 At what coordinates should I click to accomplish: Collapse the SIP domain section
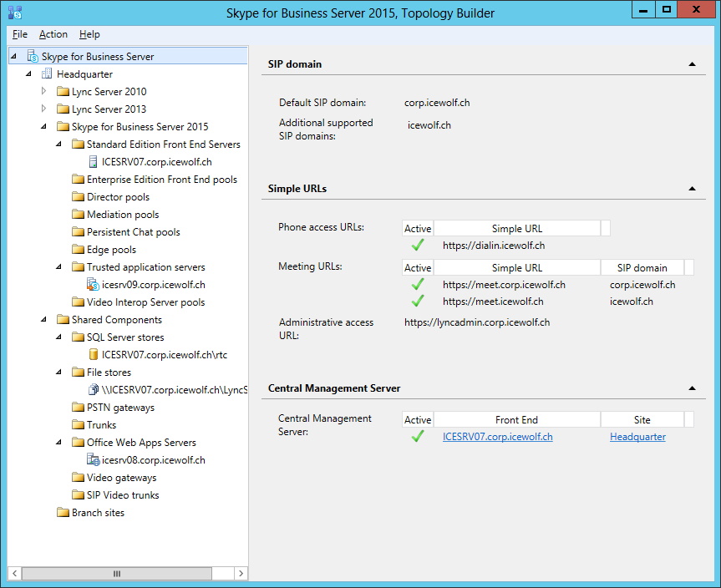[692, 64]
